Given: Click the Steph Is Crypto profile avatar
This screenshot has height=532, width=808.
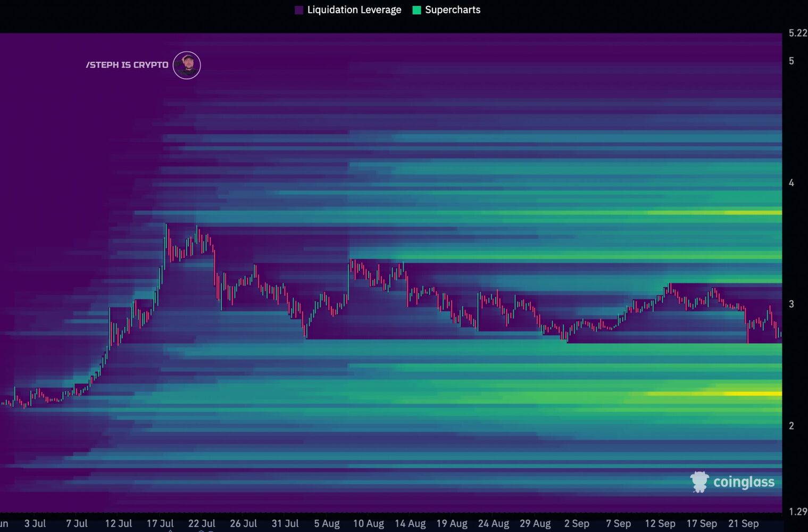Looking at the screenshot, I should point(187,65).
